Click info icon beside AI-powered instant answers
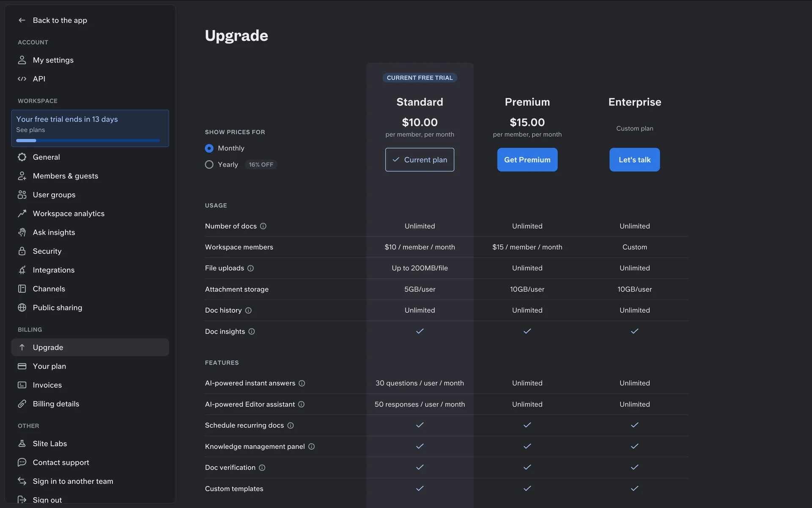This screenshot has width=812, height=508. pos(302,384)
